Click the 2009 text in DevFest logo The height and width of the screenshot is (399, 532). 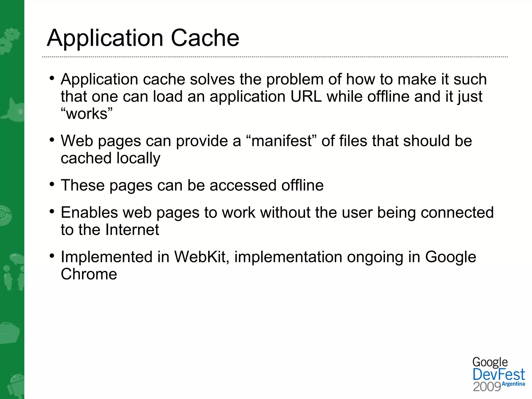point(487,387)
